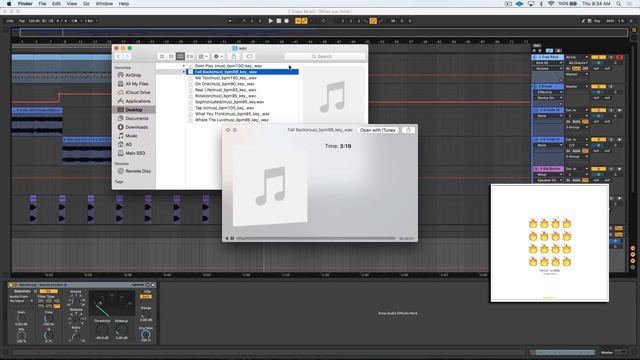Switch Finder to icon view
The image size is (640, 360).
tap(162, 56)
